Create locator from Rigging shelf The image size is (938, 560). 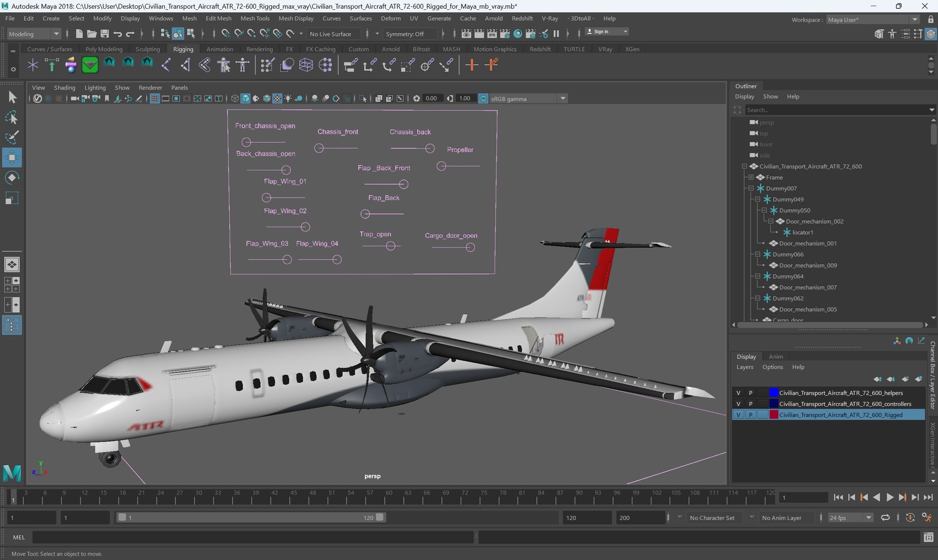tap(33, 65)
